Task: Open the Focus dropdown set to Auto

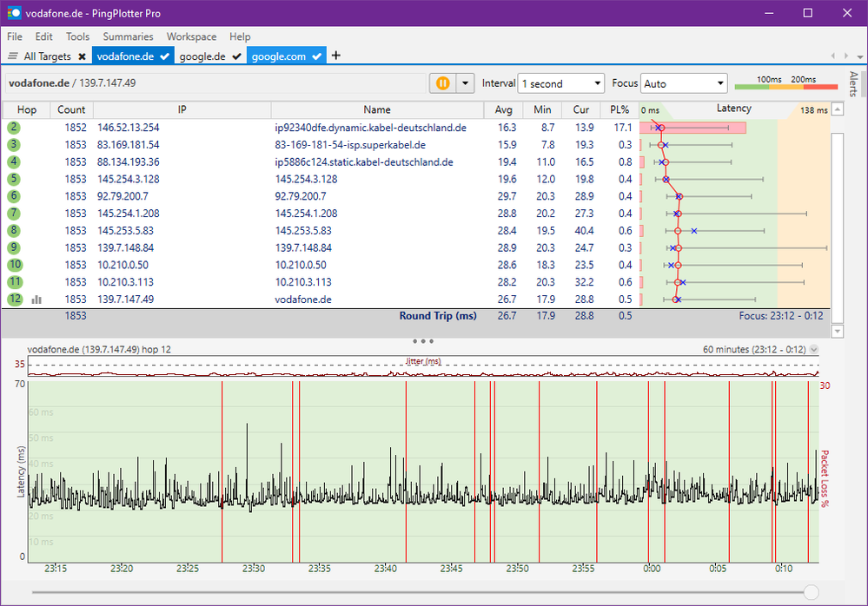Action: pos(684,83)
